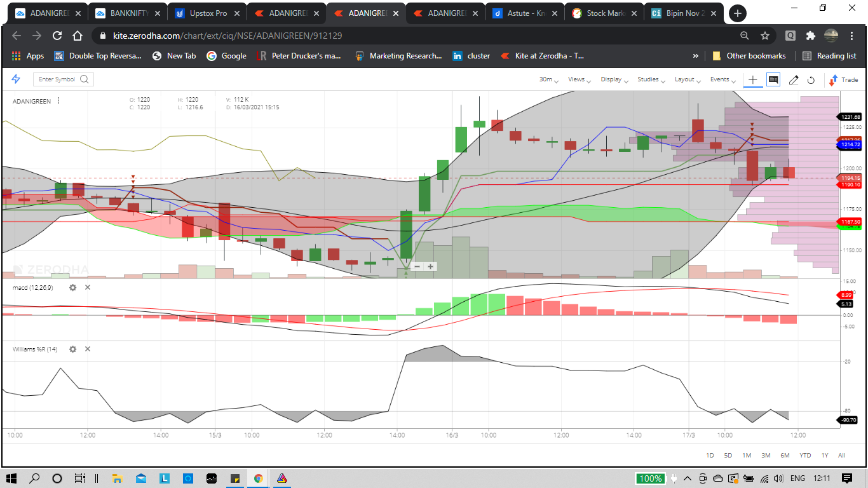Select the pencil drawing tool
The height and width of the screenshot is (488, 868).
[x=794, y=79]
